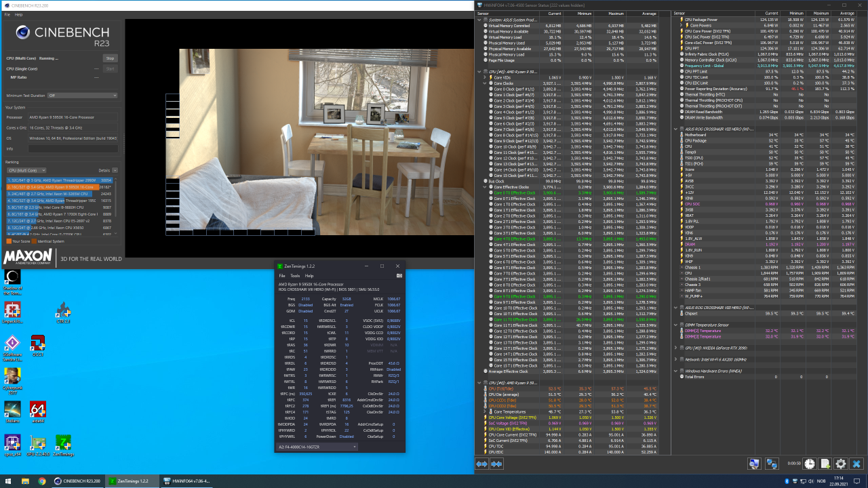Open the Stellaris desktop shortcut
The height and width of the screenshot is (488, 868).
[x=12, y=412]
